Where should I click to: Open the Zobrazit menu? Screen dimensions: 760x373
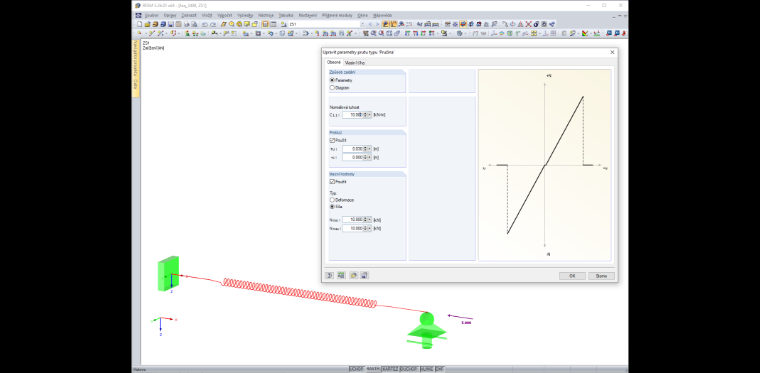[189, 15]
